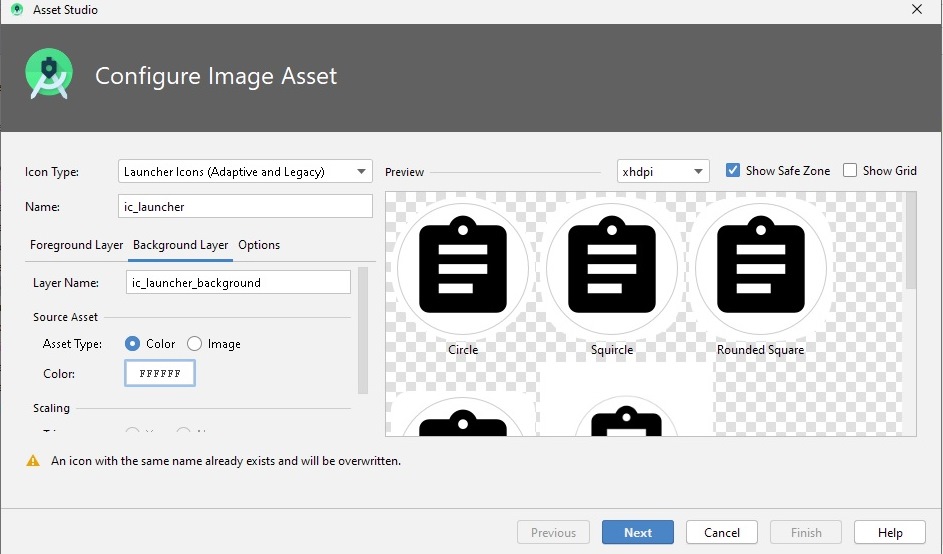Open the Icon Type dropdown
The width and height of the screenshot is (943, 554).
click(x=245, y=172)
